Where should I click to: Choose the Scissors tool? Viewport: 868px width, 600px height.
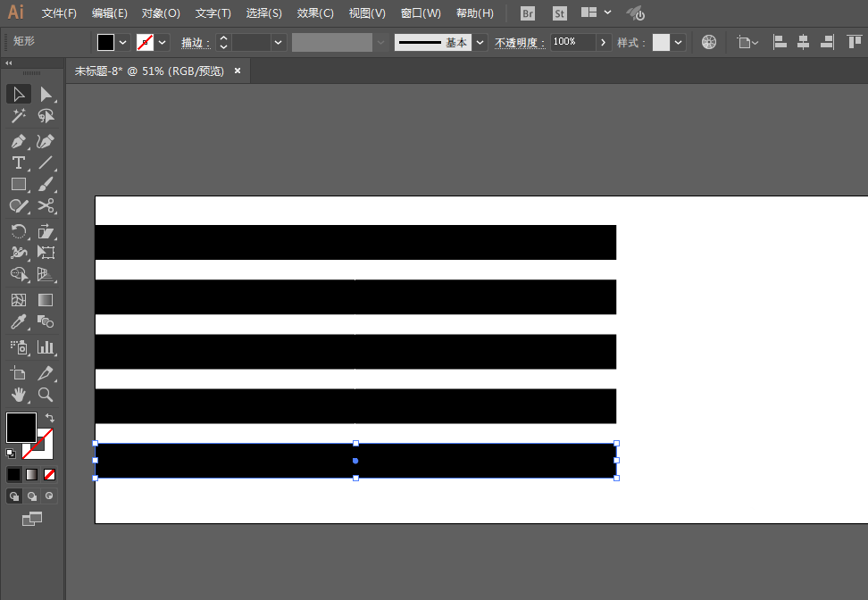pos(46,206)
